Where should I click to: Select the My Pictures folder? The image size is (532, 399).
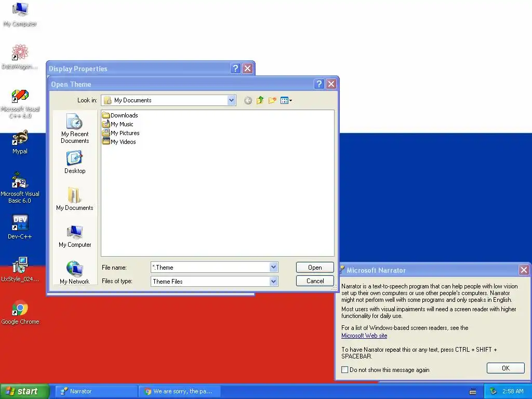click(121, 133)
